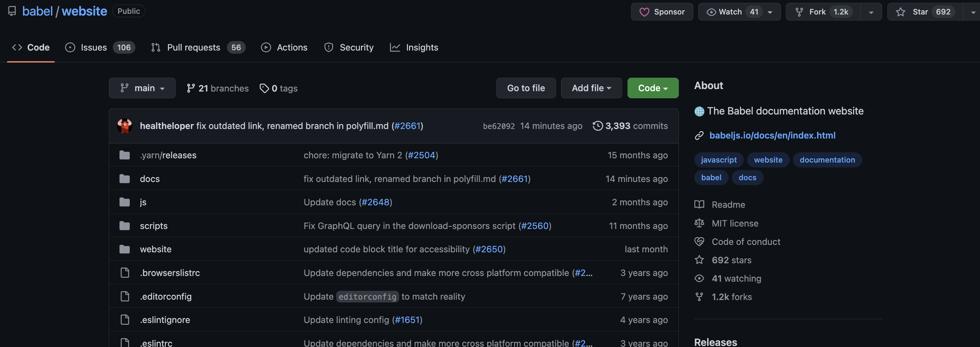Open PR #2648 link in js row
This screenshot has width=980, height=347.
pyautogui.click(x=375, y=202)
